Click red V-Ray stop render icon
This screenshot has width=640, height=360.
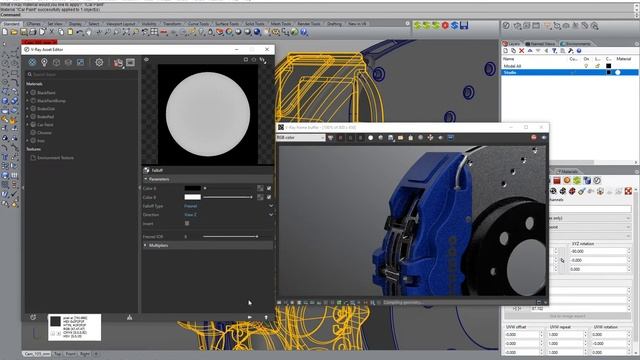[x=445, y=25]
